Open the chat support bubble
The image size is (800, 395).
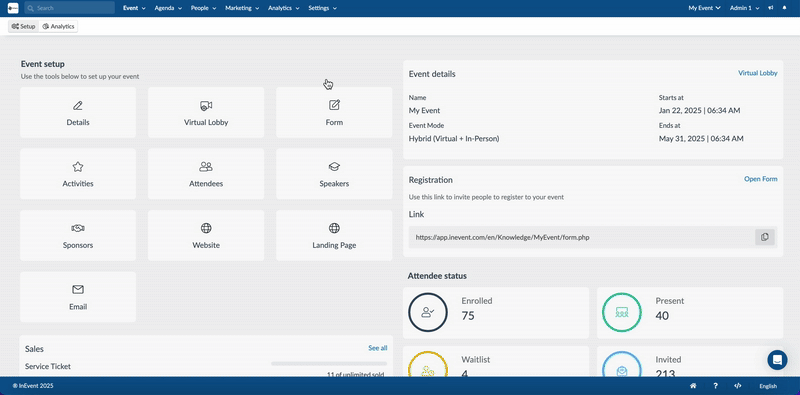tap(777, 360)
